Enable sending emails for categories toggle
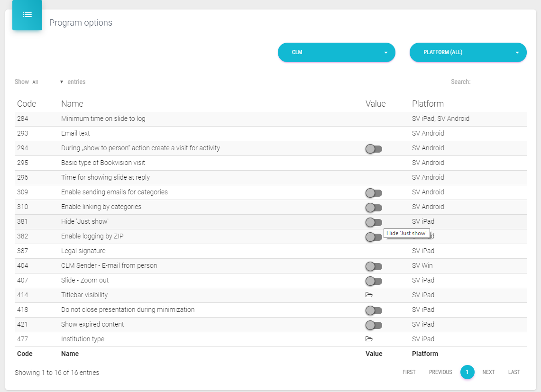Screen dimensions: 541x392 tap(374, 193)
